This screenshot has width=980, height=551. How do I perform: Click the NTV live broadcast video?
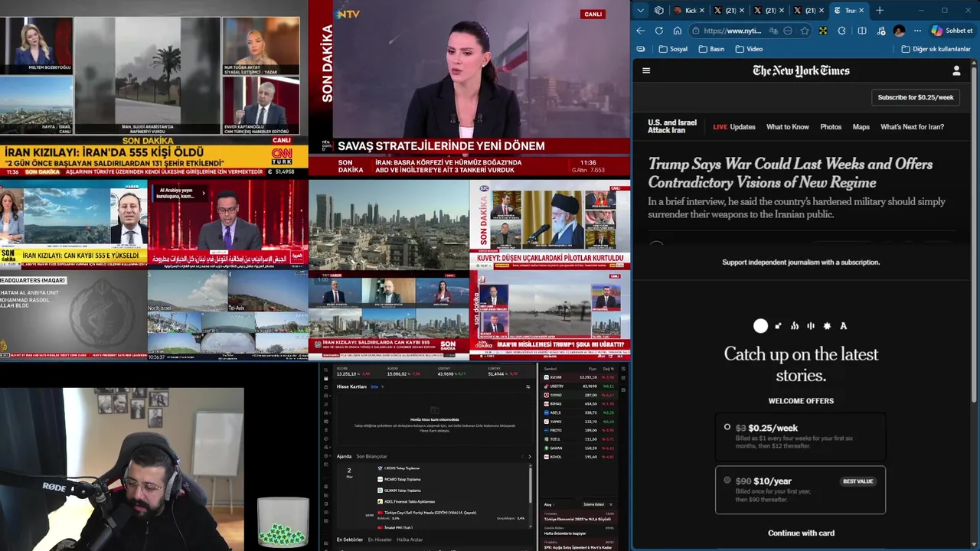(469, 88)
